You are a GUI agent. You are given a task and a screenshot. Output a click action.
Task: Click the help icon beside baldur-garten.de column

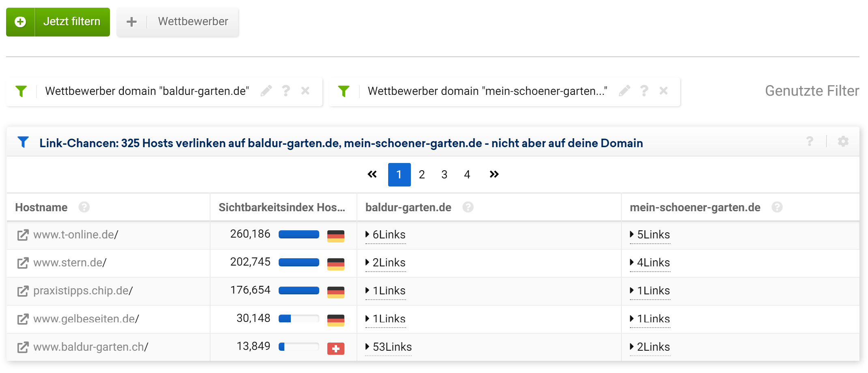click(x=468, y=208)
